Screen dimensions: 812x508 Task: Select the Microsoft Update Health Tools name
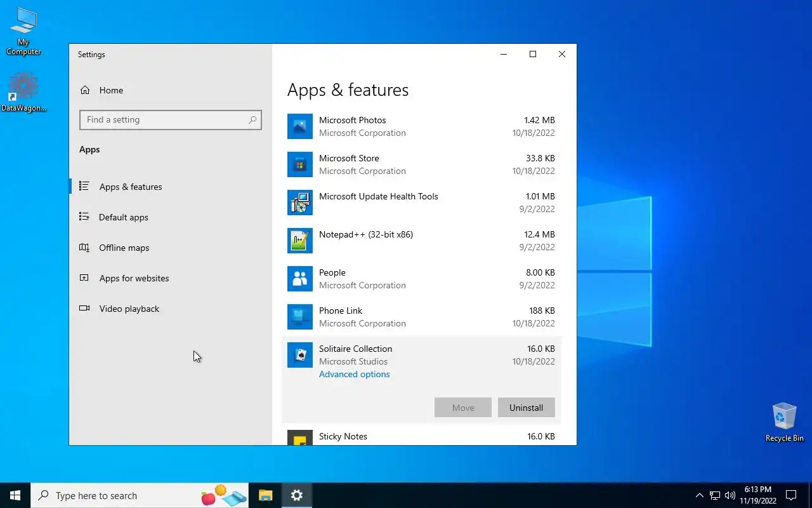tap(378, 196)
